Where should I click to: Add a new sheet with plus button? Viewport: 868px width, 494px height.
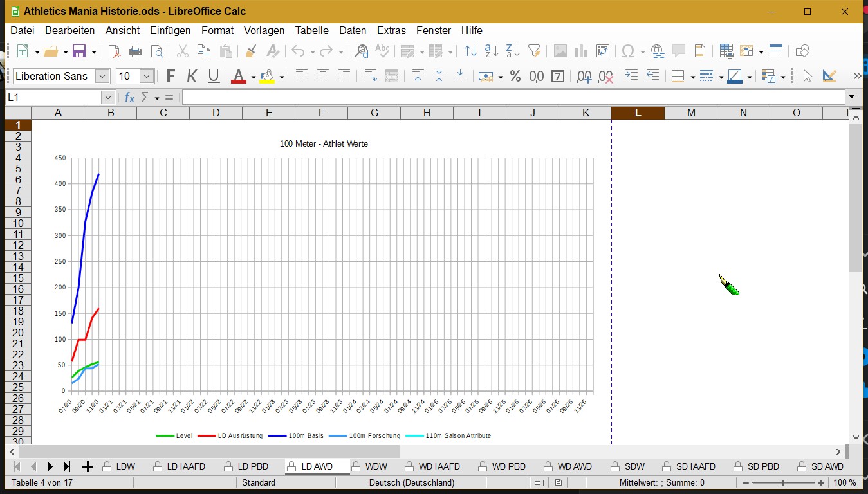(88, 466)
